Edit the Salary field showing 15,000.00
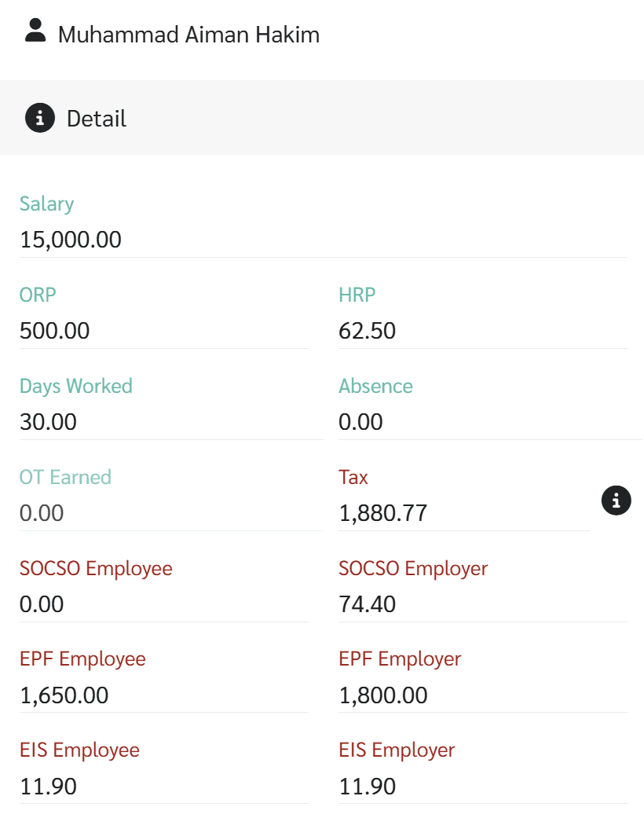 [324, 240]
